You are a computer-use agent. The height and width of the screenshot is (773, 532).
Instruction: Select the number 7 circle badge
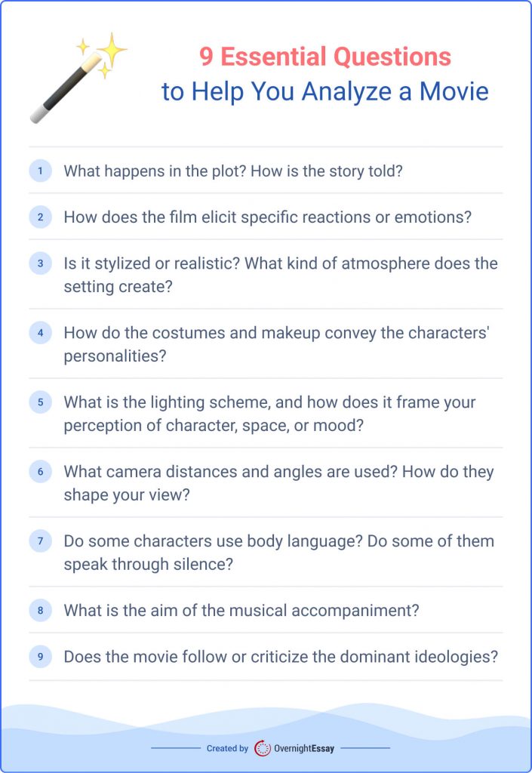coord(41,541)
